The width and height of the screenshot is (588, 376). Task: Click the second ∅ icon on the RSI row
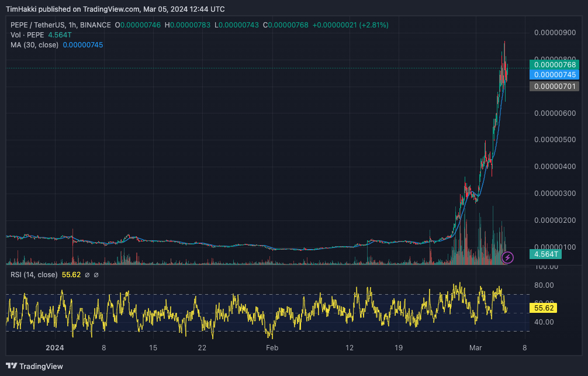tap(96, 274)
